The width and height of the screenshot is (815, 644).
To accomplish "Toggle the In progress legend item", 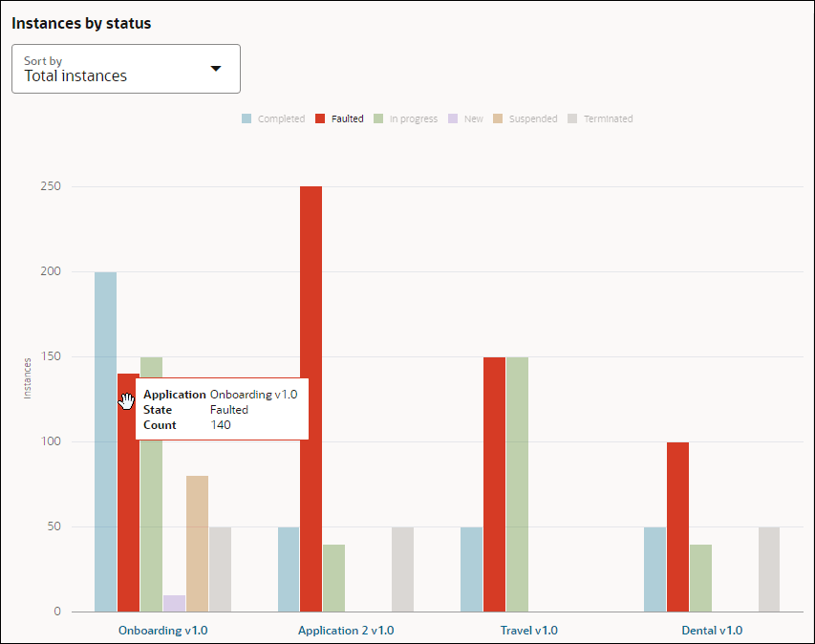I will 405,119.
